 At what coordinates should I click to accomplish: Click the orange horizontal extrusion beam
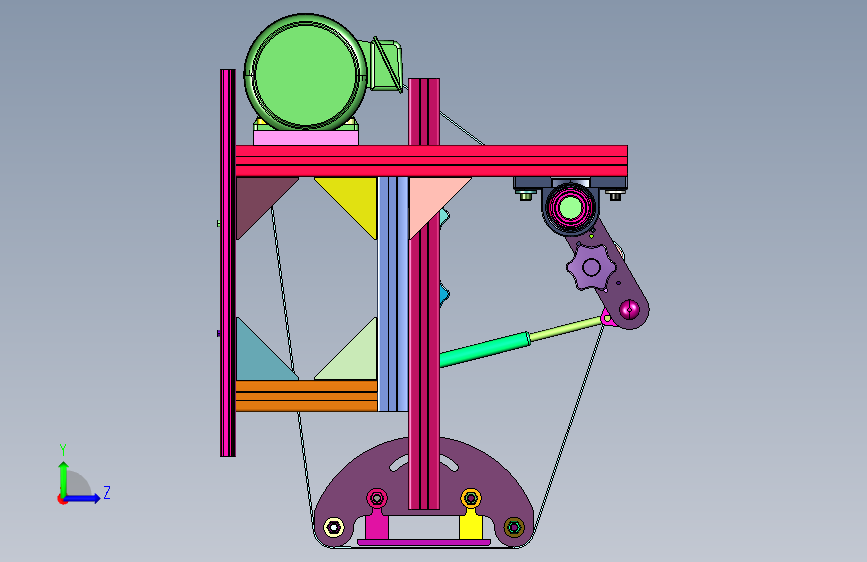[306, 396]
